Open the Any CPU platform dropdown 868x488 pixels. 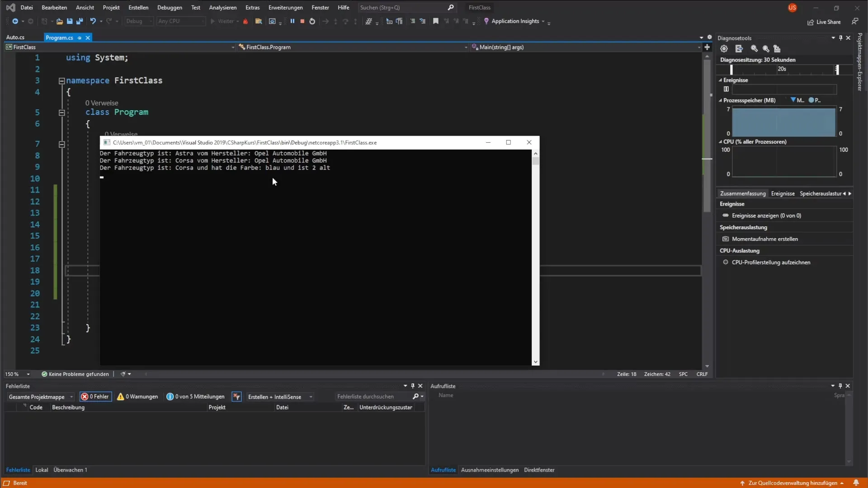coord(181,21)
